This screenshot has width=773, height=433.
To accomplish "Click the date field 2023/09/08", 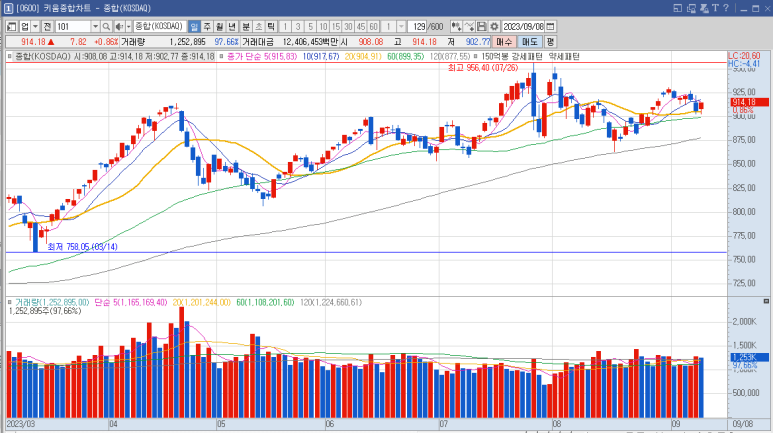I will pyautogui.click(x=524, y=26).
